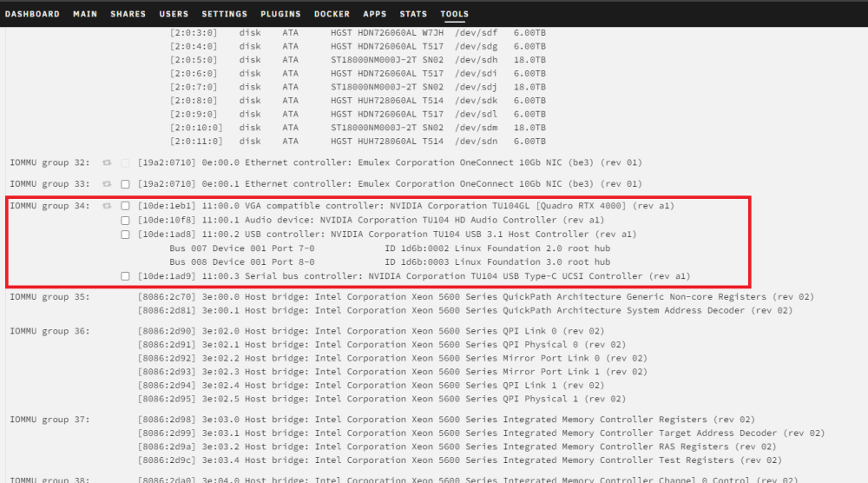This screenshot has height=483, width=868.
Task: Open the Shares page
Action: (x=128, y=14)
